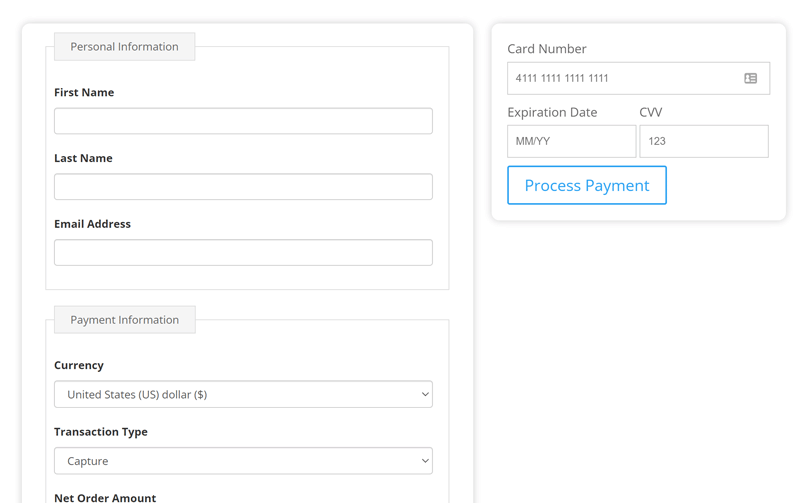Click the Currency label text
The height and width of the screenshot is (503, 801).
[x=79, y=365]
